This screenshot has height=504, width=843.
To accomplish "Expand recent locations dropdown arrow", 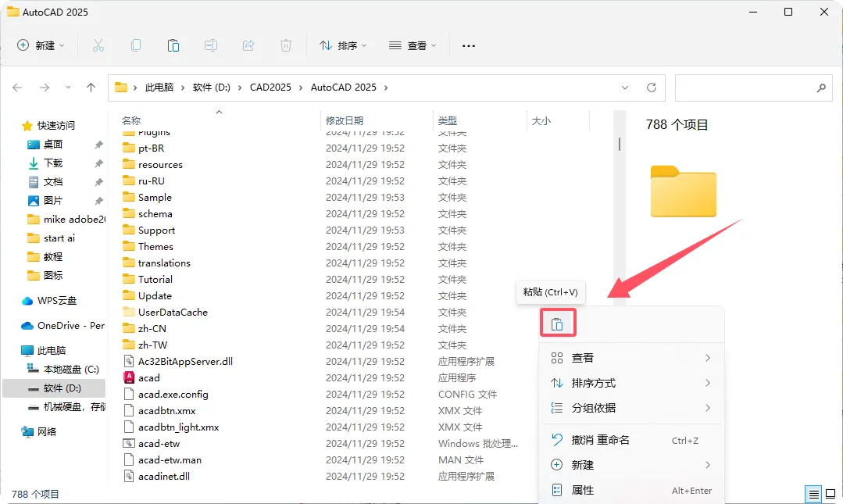I will click(x=68, y=88).
